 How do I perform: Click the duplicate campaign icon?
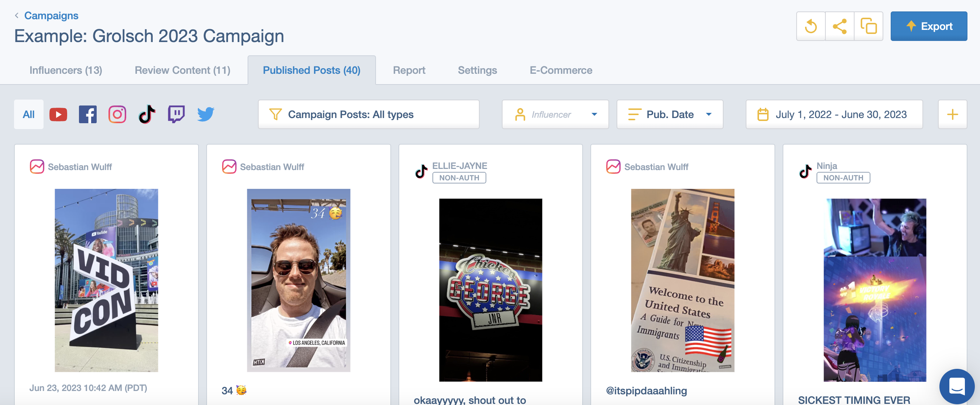tap(869, 26)
